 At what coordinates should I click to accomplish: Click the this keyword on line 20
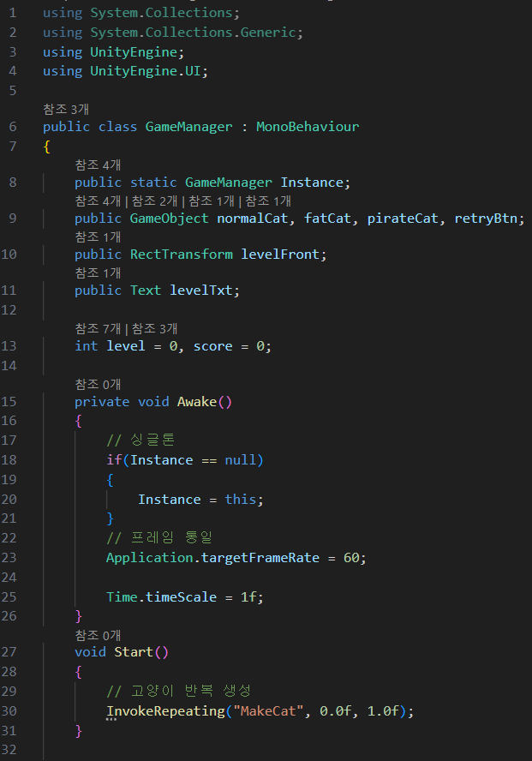(x=241, y=500)
